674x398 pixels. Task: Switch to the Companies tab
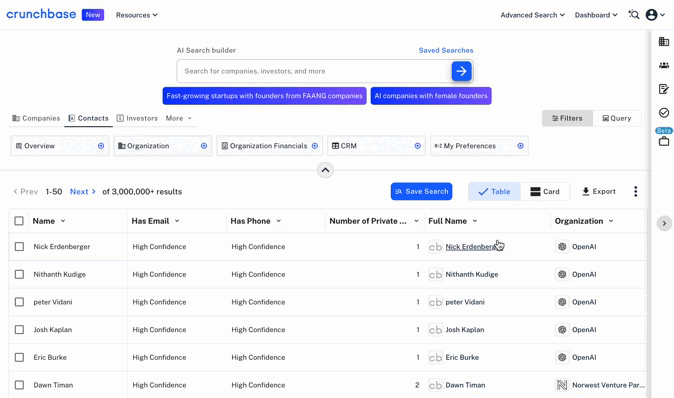36,118
